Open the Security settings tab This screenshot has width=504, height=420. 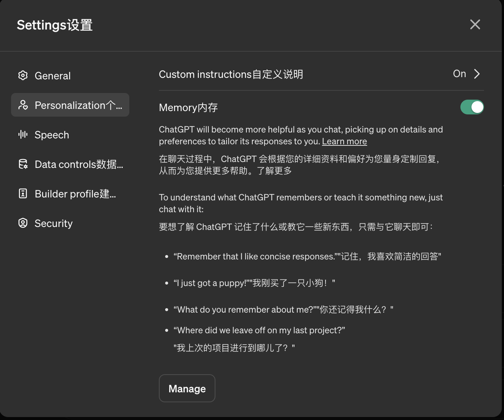(x=70, y=223)
